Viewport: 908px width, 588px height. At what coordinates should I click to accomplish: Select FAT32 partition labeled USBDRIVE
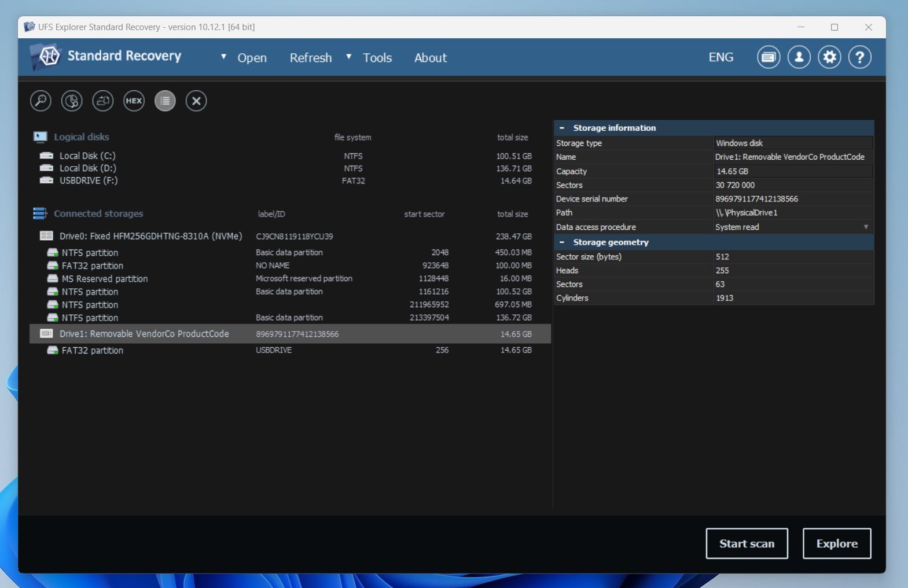290,350
